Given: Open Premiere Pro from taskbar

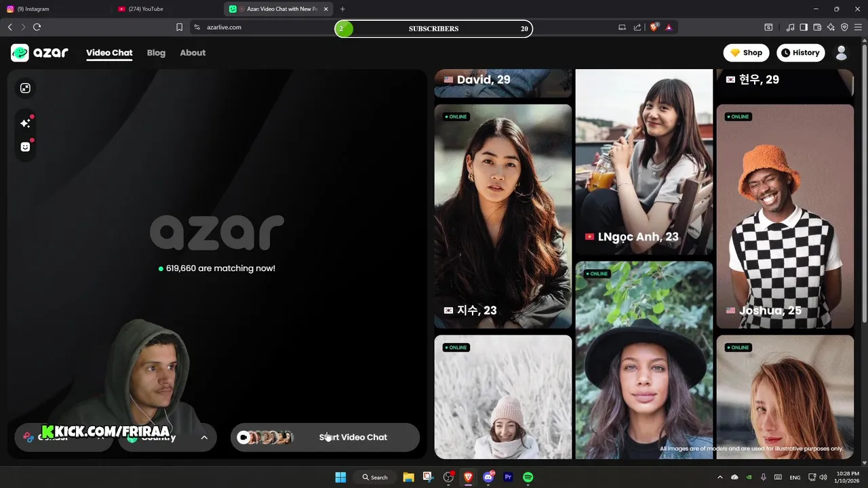Looking at the screenshot, I should point(508,477).
